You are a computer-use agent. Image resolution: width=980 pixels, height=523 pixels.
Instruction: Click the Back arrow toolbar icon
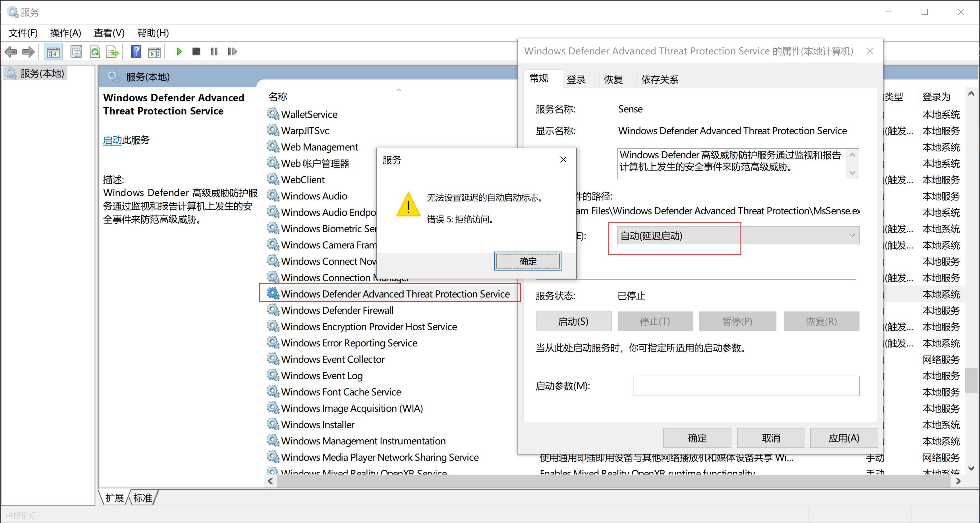[x=11, y=52]
